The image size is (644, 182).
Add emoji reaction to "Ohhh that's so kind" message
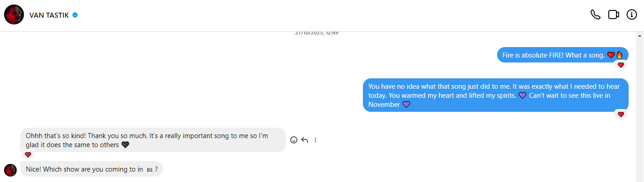(294, 140)
